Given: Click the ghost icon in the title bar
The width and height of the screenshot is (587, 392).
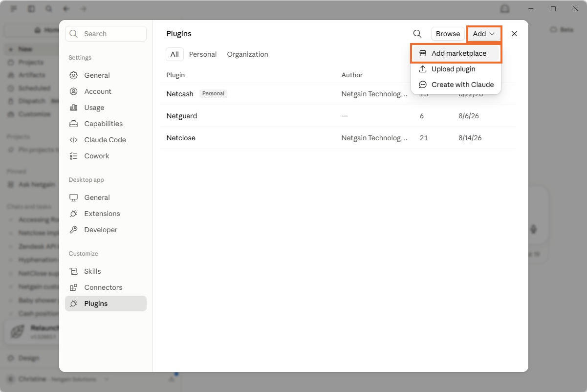Looking at the screenshot, I should coord(505,9).
